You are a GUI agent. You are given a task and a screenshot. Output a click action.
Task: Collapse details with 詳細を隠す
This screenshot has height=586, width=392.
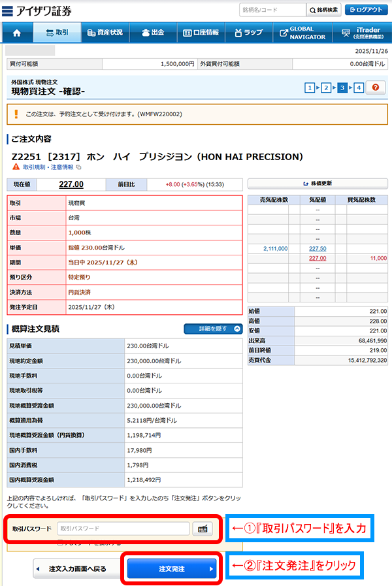tap(213, 329)
